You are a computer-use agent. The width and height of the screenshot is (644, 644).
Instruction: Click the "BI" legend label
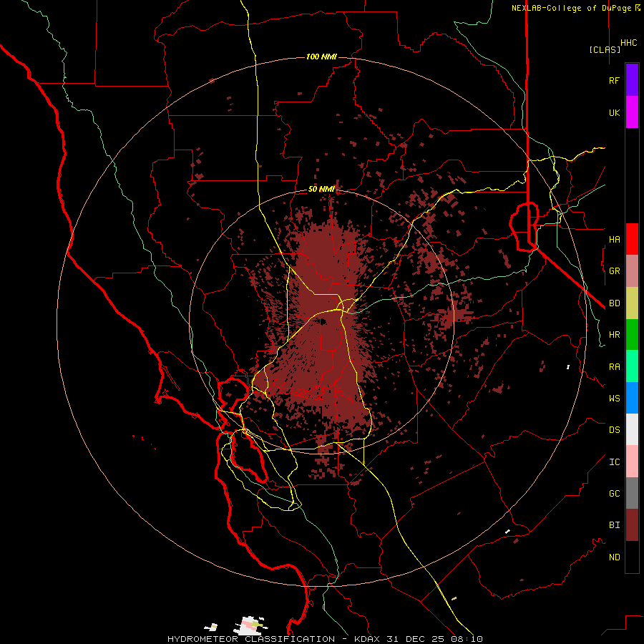click(614, 525)
